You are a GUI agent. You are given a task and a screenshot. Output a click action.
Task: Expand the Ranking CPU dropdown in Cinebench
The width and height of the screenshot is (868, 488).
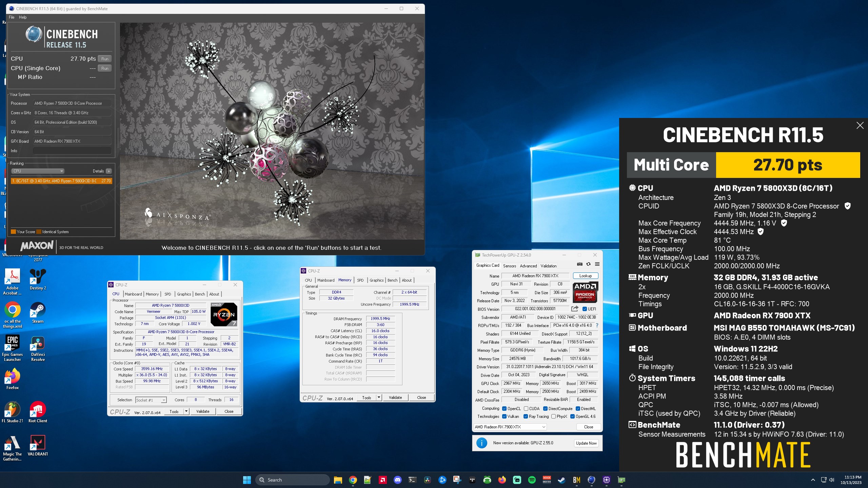(x=38, y=171)
